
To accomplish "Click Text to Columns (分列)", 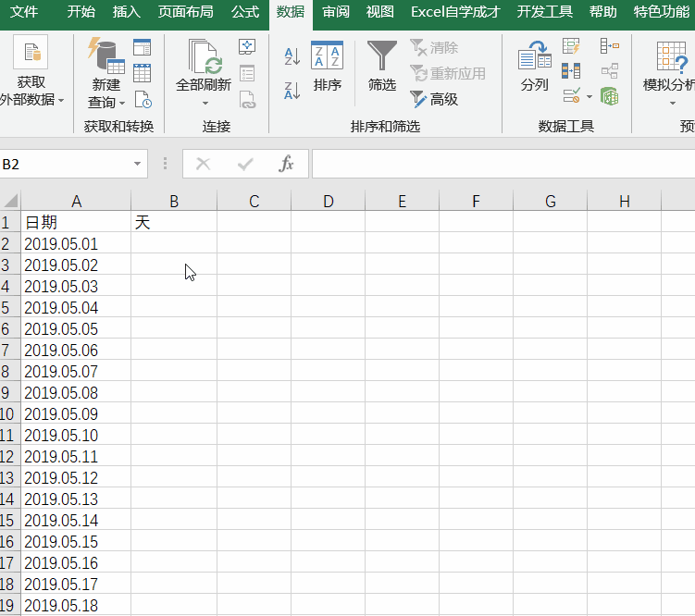I will [x=535, y=67].
